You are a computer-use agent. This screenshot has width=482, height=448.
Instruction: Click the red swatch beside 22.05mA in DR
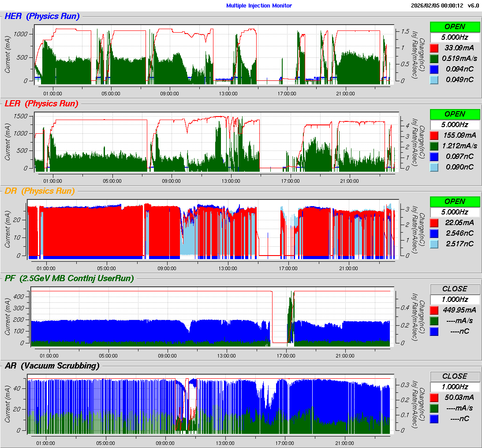click(434, 222)
